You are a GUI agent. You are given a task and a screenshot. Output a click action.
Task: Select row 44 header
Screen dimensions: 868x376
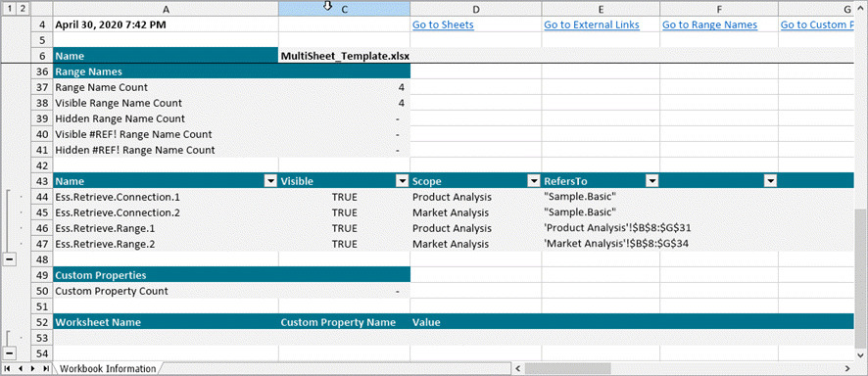point(41,197)
